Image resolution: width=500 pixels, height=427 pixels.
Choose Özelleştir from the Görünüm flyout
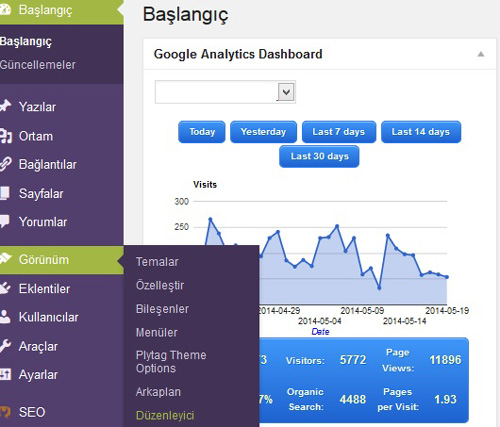coord(160,286)
